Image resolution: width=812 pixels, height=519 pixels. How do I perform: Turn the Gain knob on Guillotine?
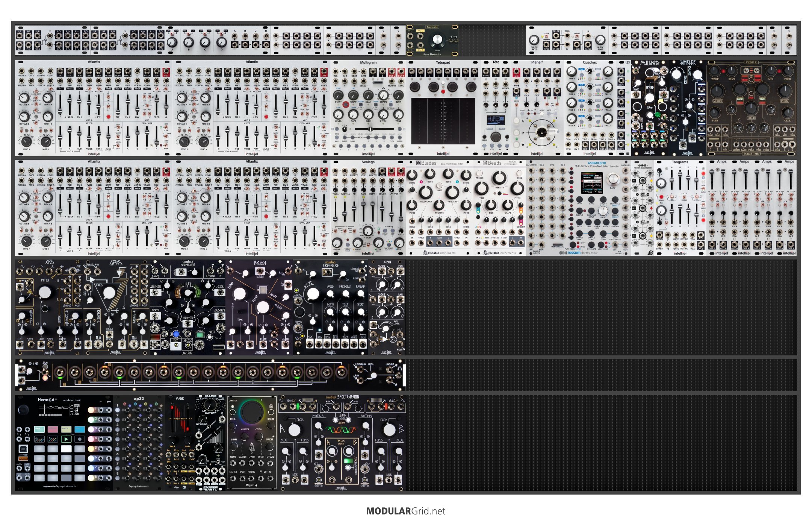437,39
